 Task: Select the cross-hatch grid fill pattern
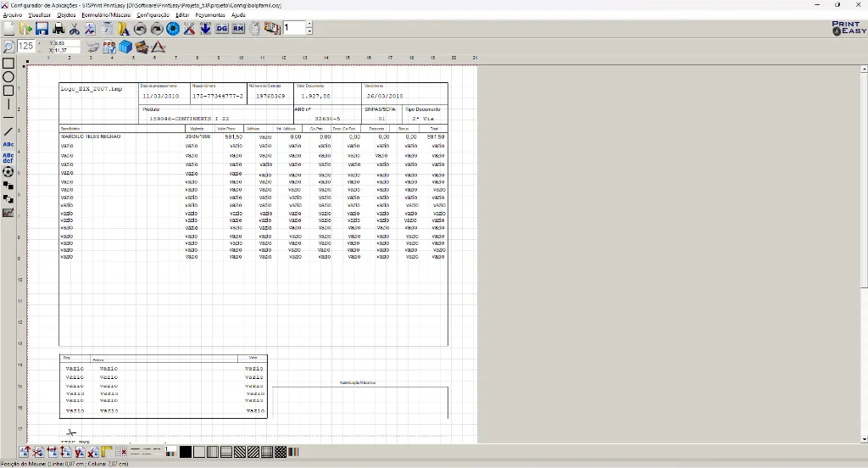(x=267, y=452)
